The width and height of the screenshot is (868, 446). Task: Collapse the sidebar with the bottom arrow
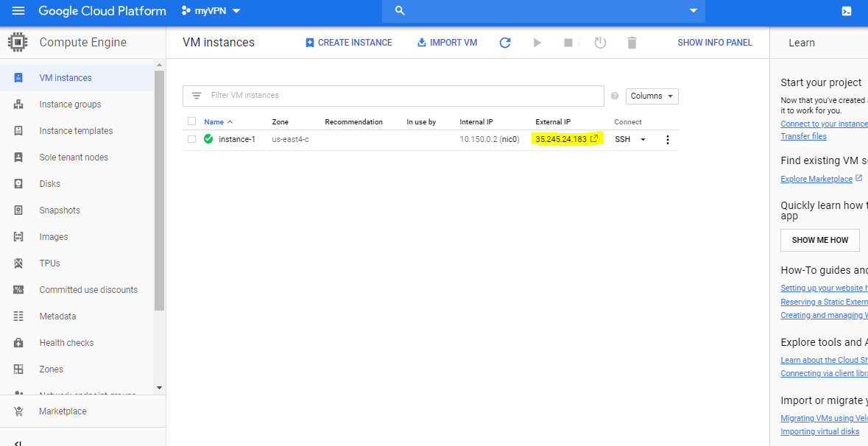pyautogui.click(x=18, y=442)
